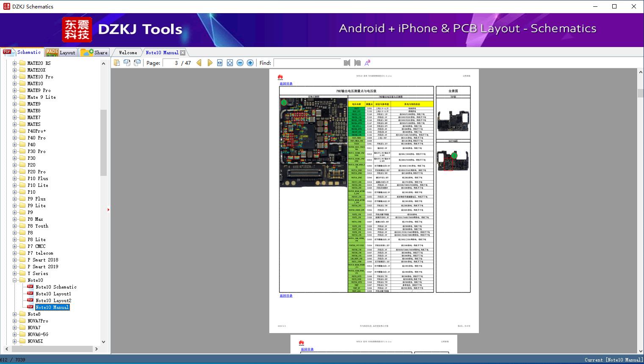The image size is (644, 364).
Task: Click inside the Find text field
Action: click(x=307, y=63)
